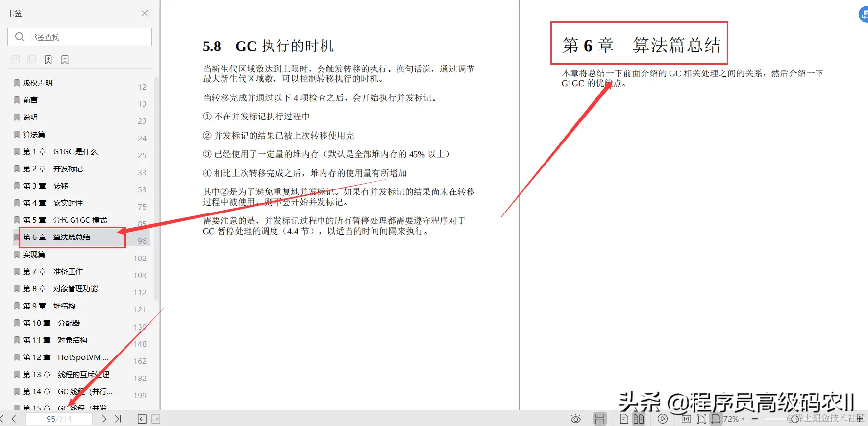Image resolution: width=868 pixels, height=426 pixels.
Task: Click the 95/314 page number field
Action: pyautogui.click(x=59, y=419)
